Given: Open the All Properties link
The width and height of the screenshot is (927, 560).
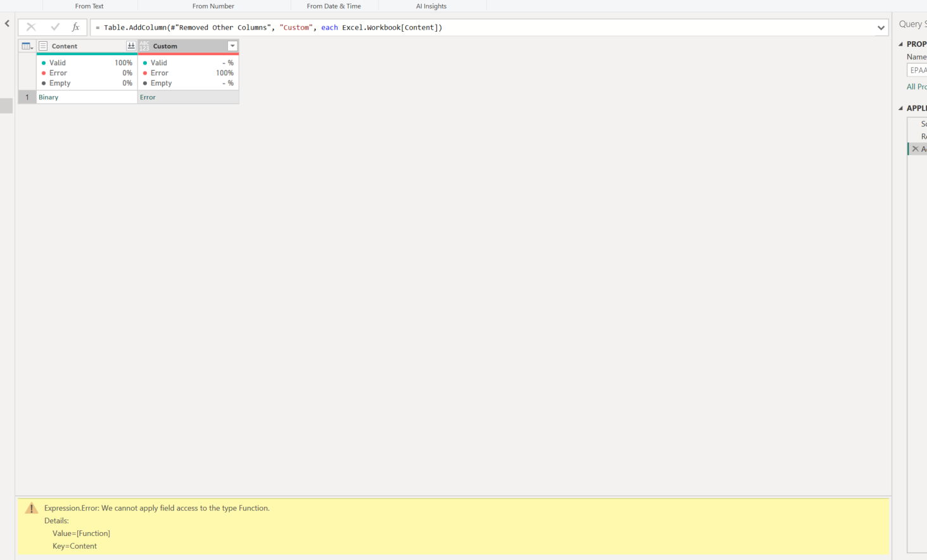Looking at the screenshot, I should click(x=917, y=87).
